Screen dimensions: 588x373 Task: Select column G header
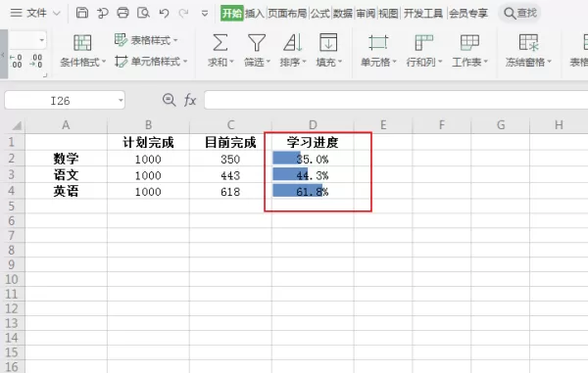501,125
